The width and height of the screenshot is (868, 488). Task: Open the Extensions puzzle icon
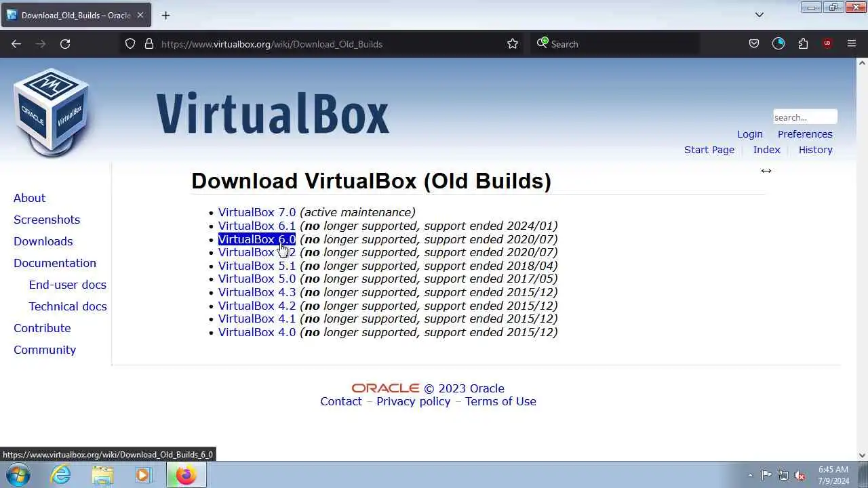[x=803, y=43]
